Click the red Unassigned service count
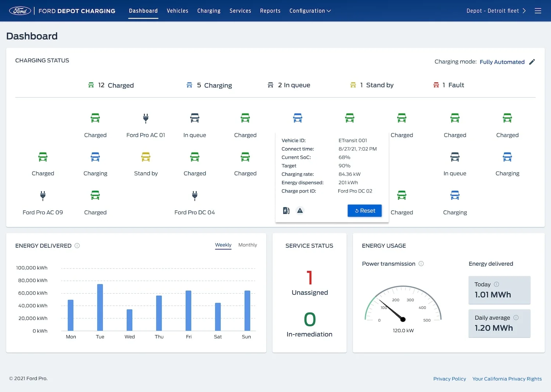The image size is (551, 392). click(310, 278)
